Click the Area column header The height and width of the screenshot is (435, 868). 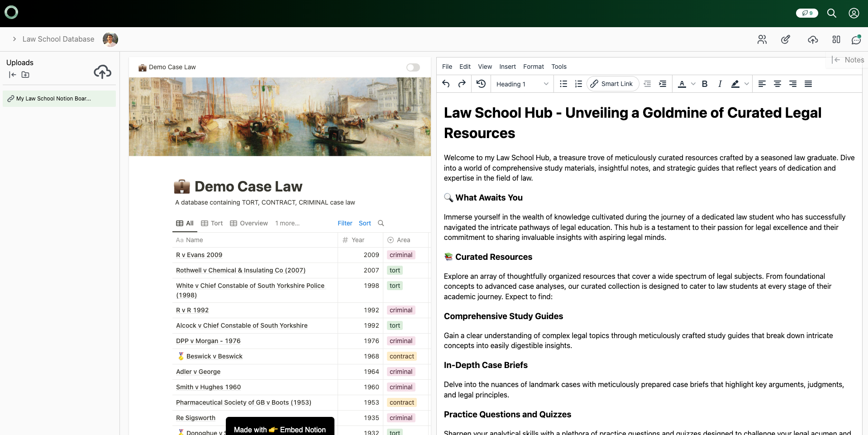click(x=406, y=240)
